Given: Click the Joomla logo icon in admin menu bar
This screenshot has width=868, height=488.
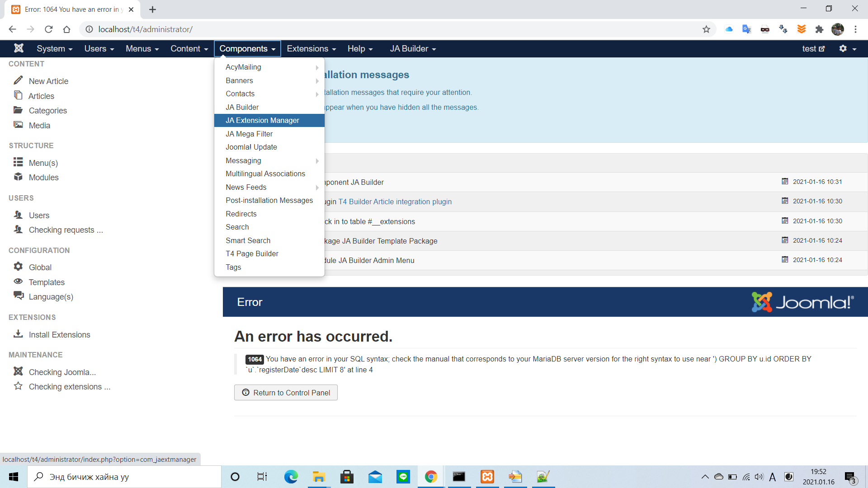Looking at the screenshot, I should pyautogui.click(x=19, y=48).
